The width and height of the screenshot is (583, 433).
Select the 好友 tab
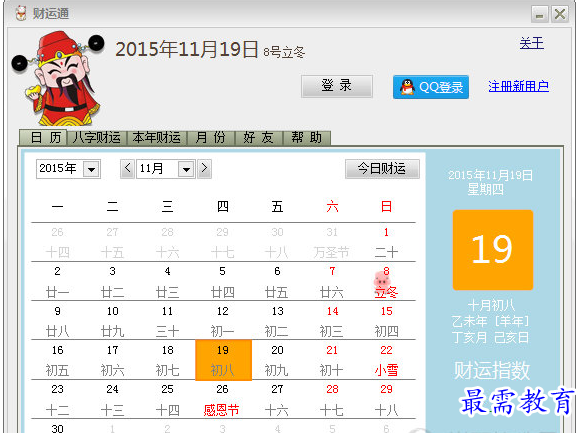(258, 138)
